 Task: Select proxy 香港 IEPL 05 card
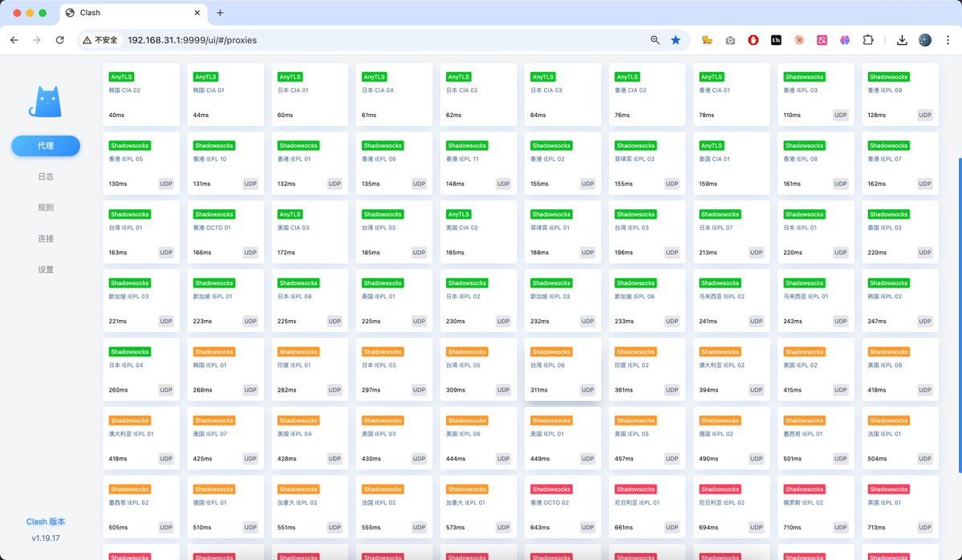(141, 163)
